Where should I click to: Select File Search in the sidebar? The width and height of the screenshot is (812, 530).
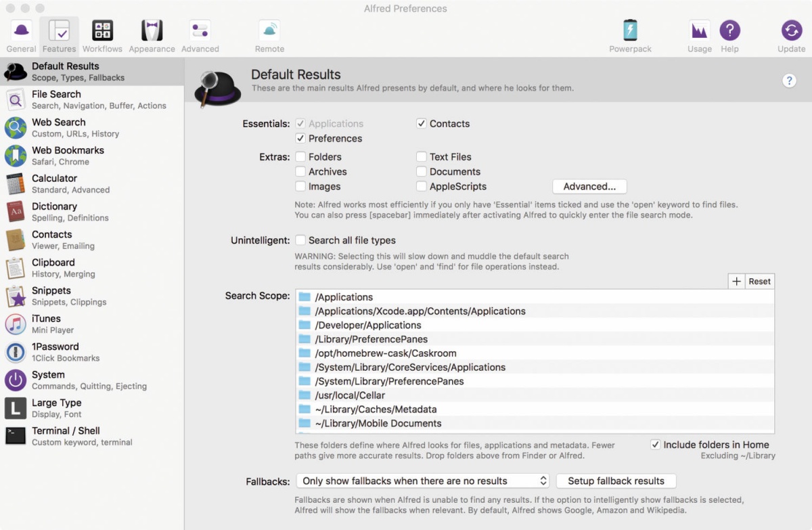(92, 100)
